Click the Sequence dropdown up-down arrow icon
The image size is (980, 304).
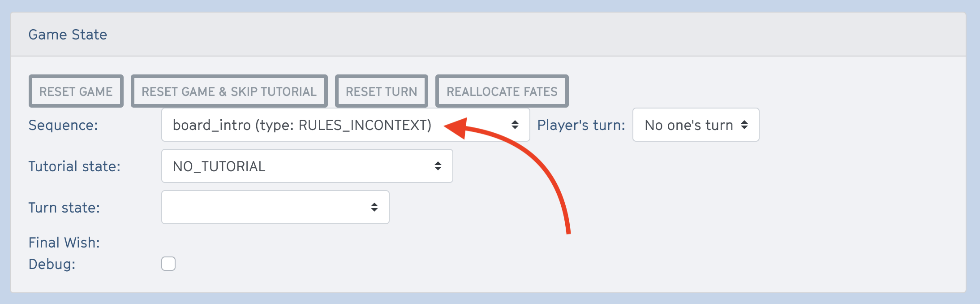[x=515, y=125]
